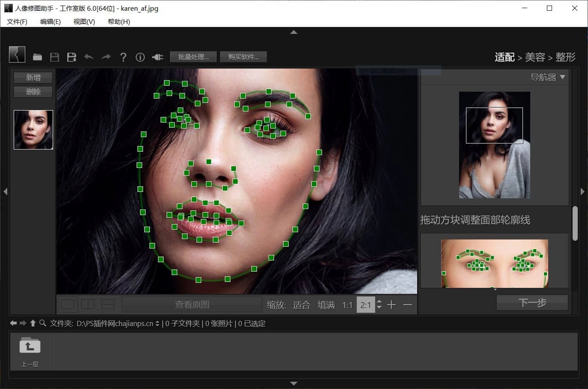
Task: Click the 删除 button
Action: [33, 92]
